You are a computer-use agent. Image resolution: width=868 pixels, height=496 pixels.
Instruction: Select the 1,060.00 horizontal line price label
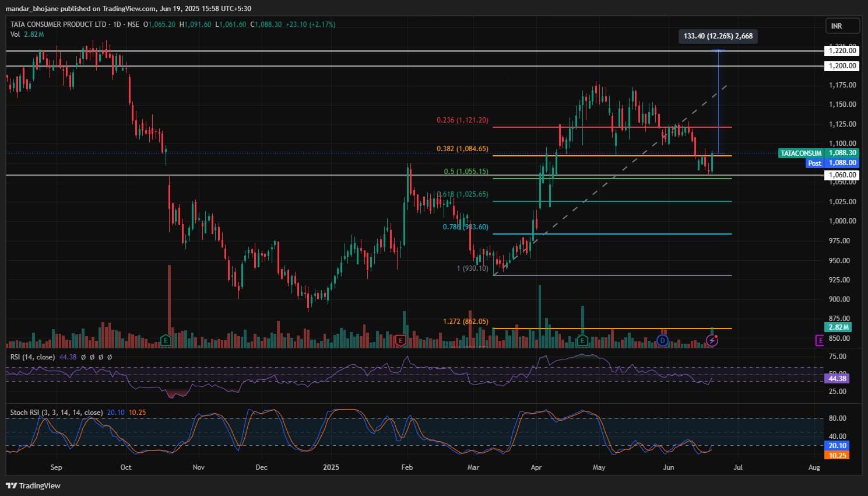coord(842,175)
